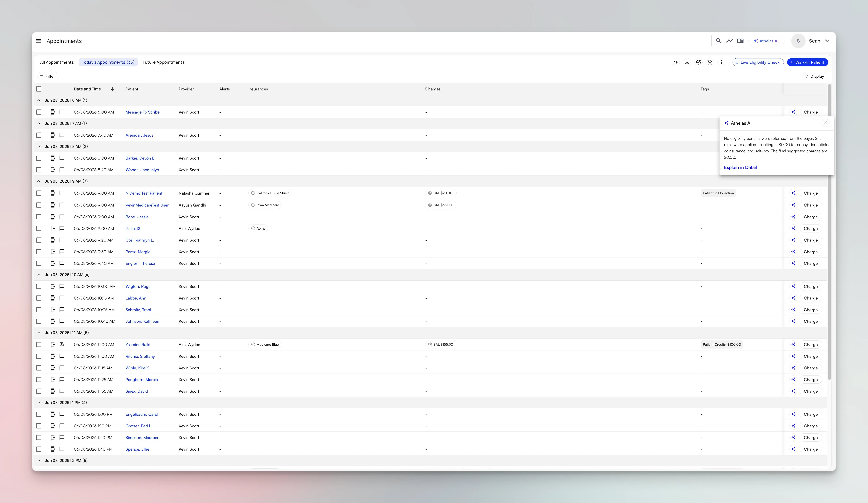Open the three-dot more options menu

pos(721,62)
